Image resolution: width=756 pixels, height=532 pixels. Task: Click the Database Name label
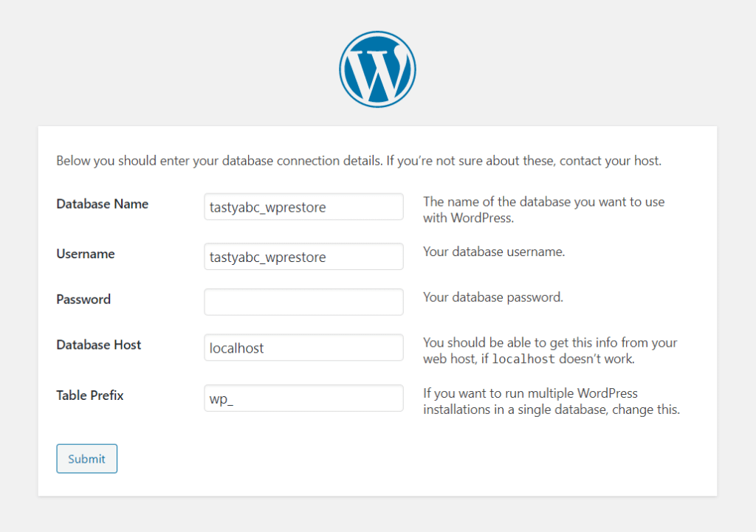pos(102,204)
